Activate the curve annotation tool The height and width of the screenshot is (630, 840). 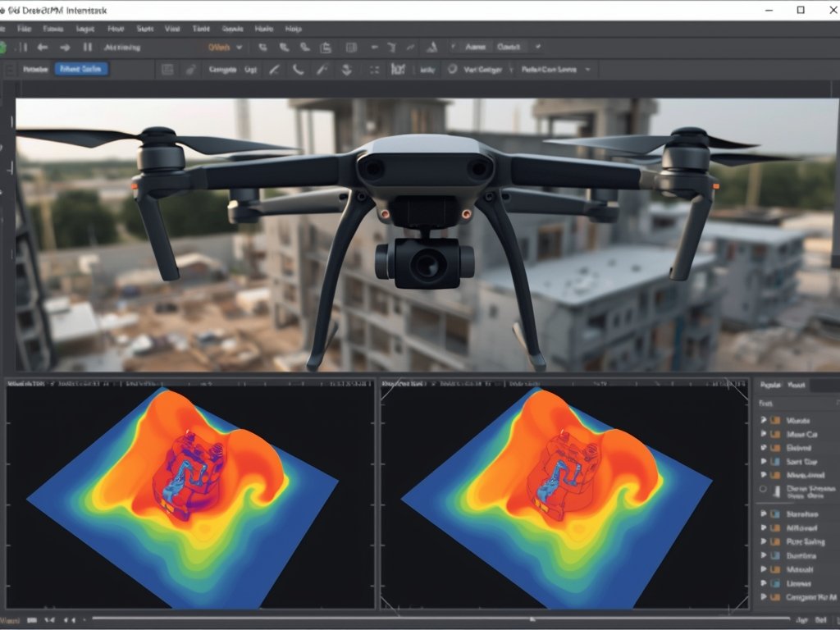pos(298,69)
